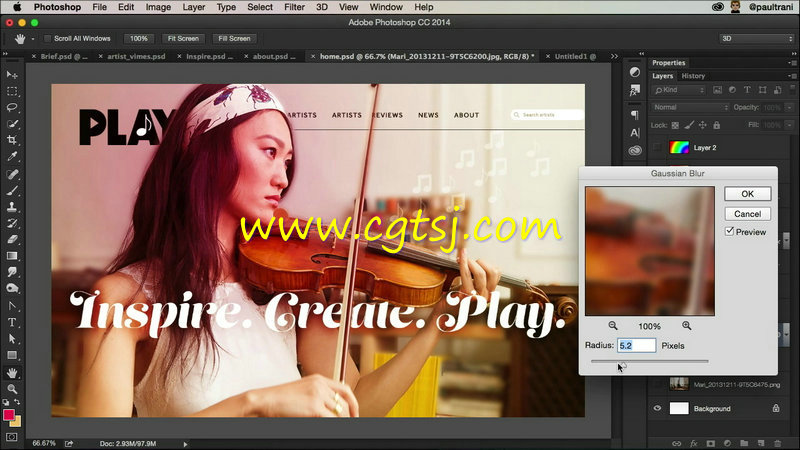Select the Zoom tool in toolbar
Viewport: 800px width, 450px height.
coord(12,389)
